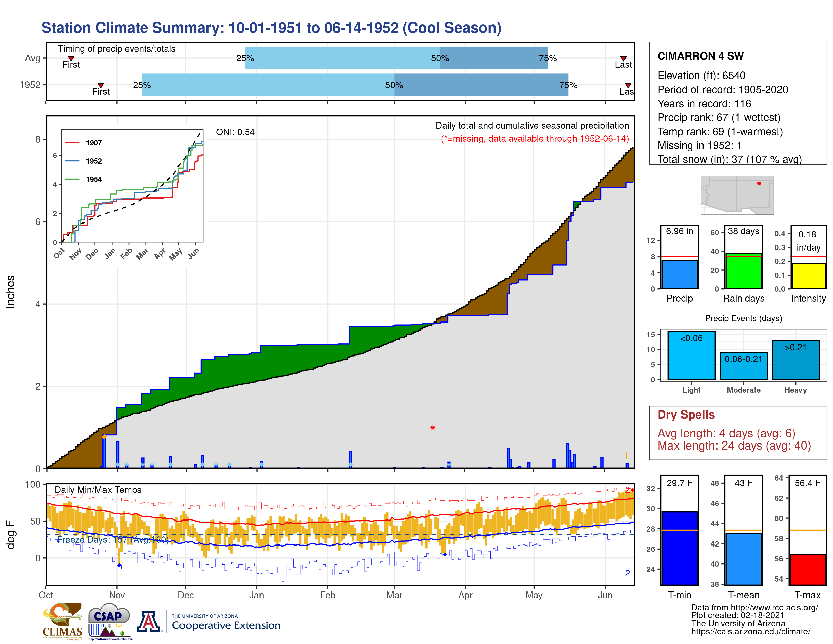Viewport: 833px width, 644px height.
Task: Click the 1954 green legend line
Action: click(x=72, y=179)
